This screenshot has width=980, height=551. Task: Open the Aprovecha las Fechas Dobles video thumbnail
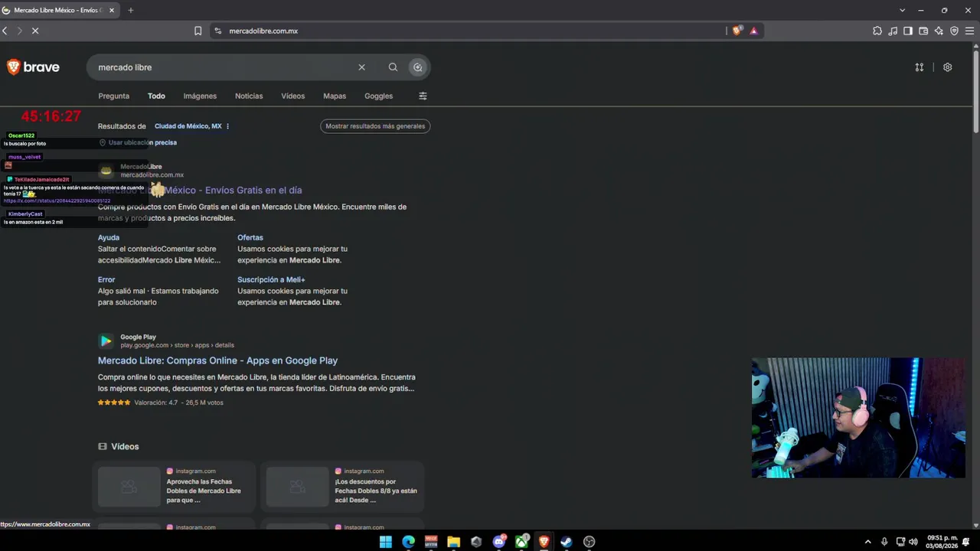point(129,487)
